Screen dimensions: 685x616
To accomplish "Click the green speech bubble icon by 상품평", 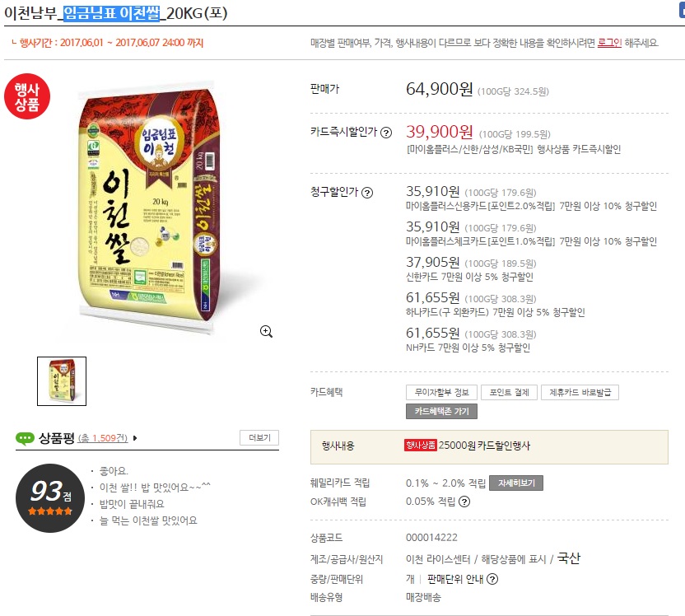I will [x=25, y=438].
